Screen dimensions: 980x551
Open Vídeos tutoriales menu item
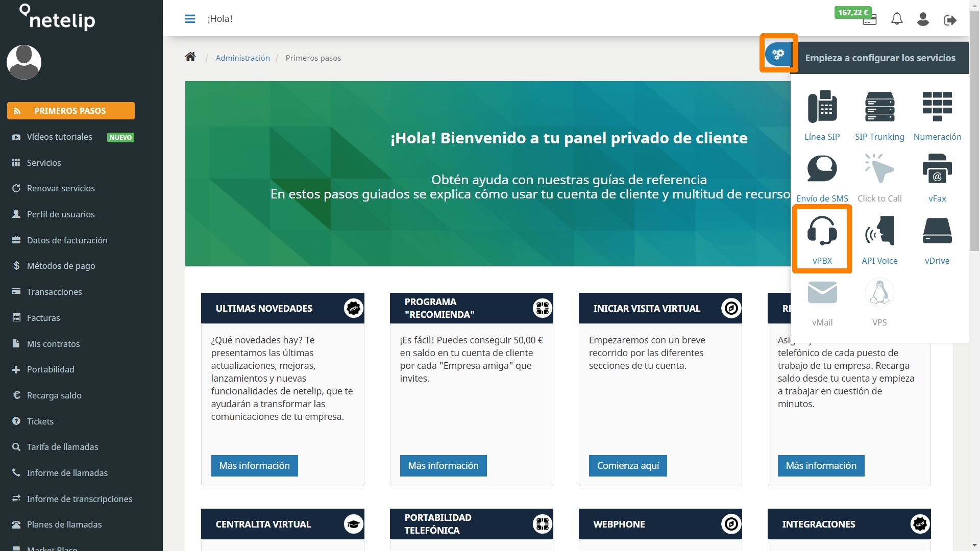(x=60, y=137)
